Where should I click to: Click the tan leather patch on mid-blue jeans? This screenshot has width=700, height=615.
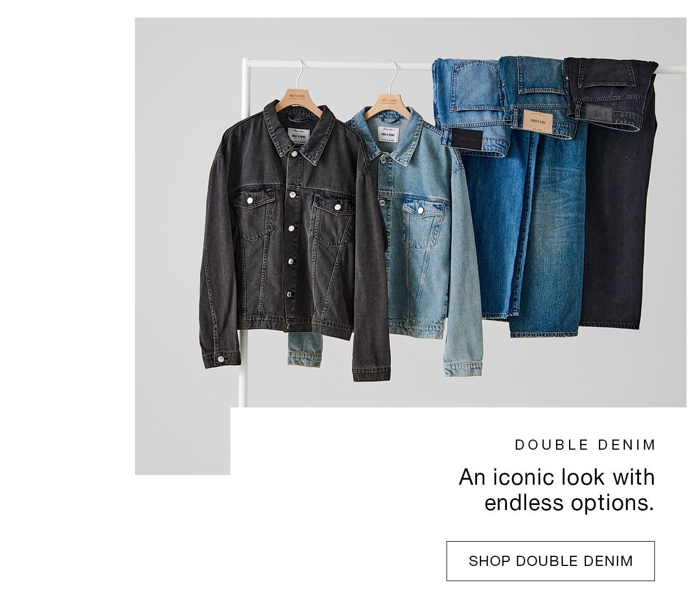coord(537,122)
